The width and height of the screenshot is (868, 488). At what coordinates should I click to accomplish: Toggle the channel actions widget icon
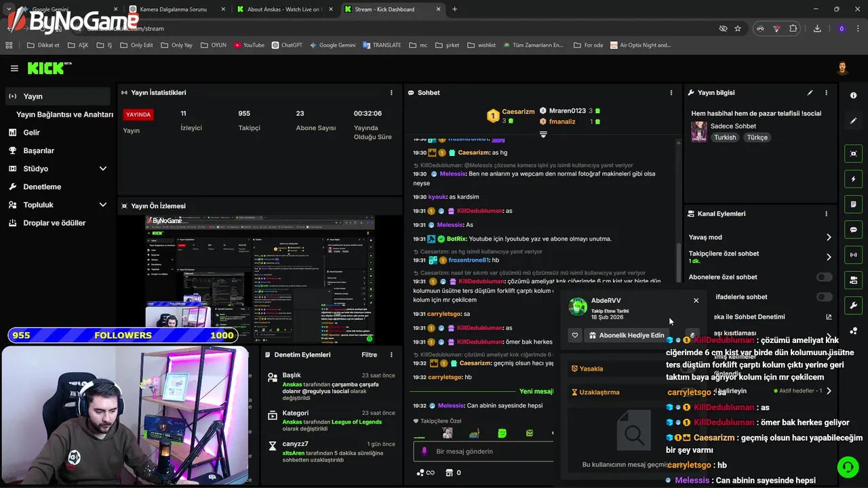click(x=853, y=280)
